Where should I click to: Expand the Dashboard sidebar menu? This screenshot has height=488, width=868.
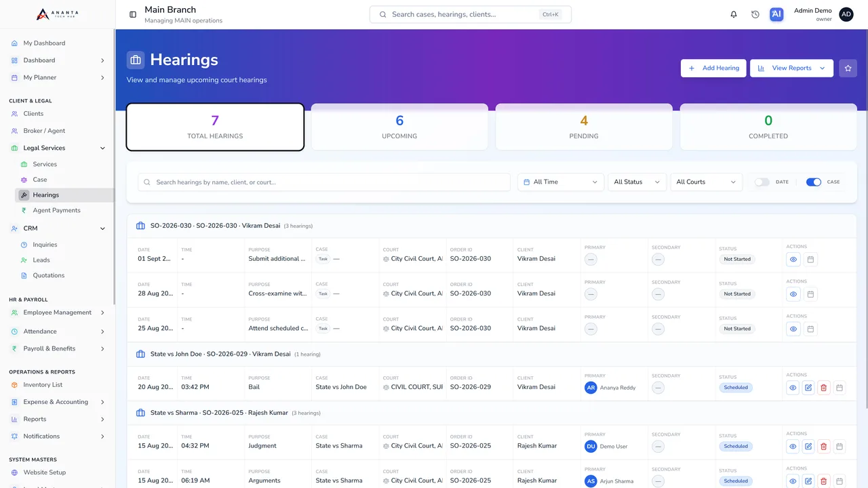coord(58,60)
